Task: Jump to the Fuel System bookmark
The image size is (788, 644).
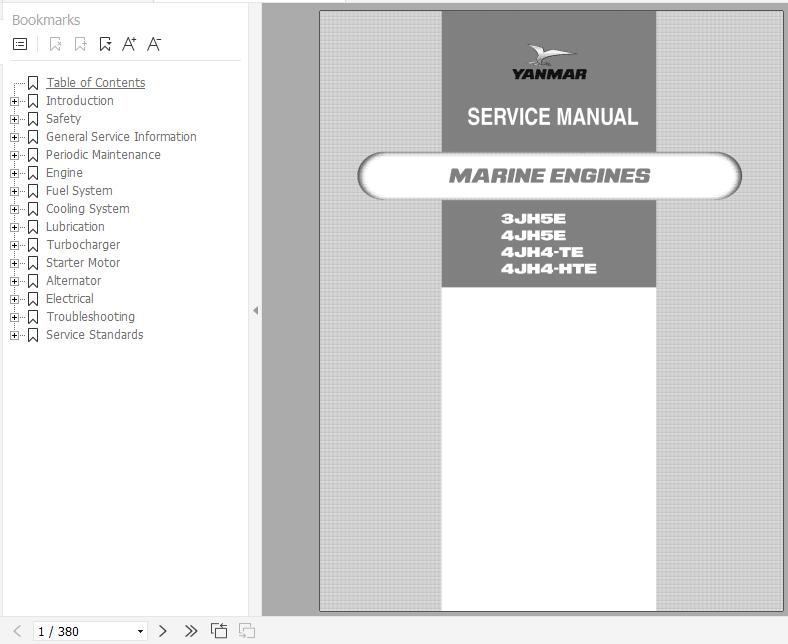Action: [x=79, y=191]
